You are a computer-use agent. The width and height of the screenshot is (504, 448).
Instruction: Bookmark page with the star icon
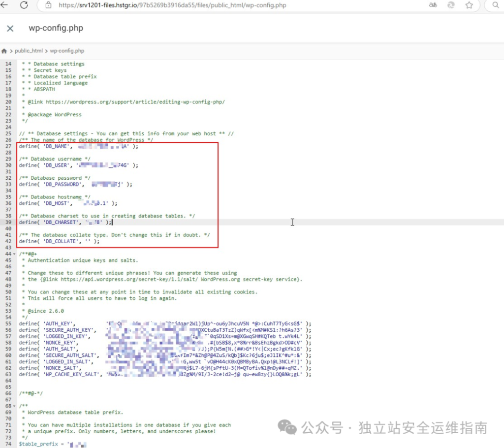tap(469, 5)
